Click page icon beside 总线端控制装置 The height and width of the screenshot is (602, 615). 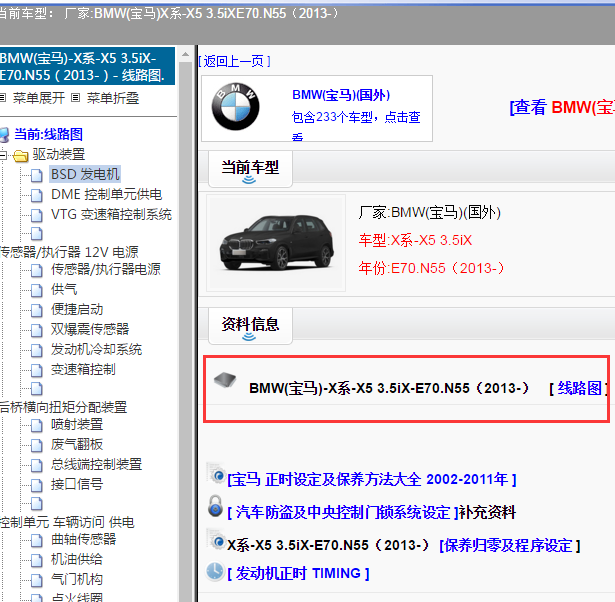pos(36,465)
